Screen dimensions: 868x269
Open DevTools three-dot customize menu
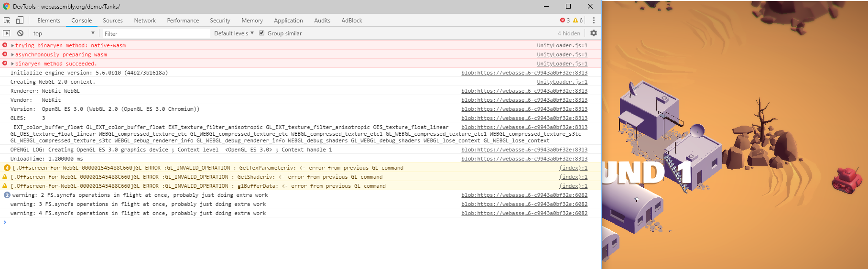click(594, 21)
